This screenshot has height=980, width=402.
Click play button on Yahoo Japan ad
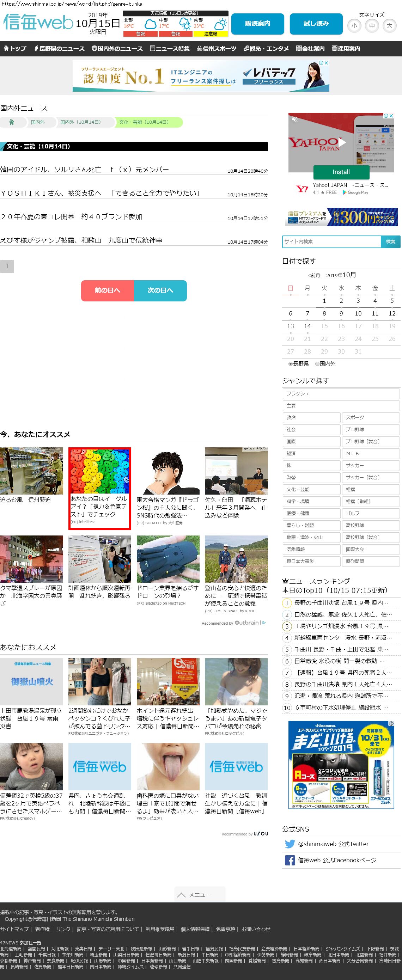(x=342, y=142)
